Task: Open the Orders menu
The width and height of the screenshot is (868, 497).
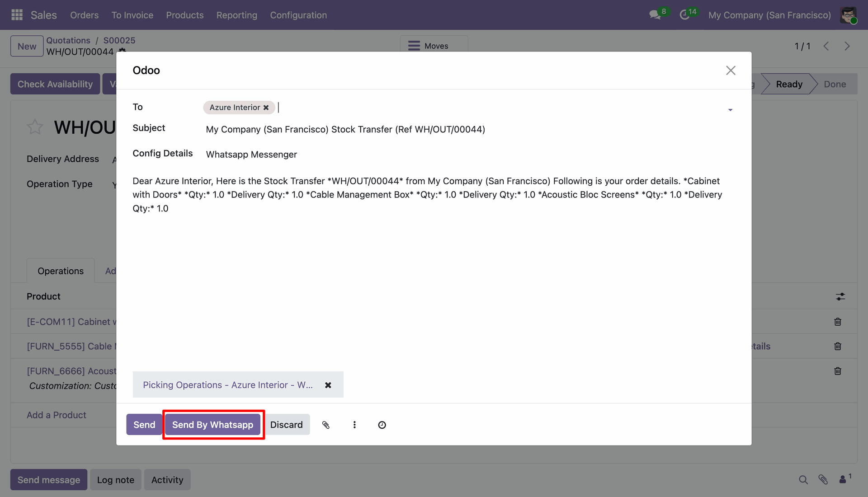Action: click(84, 15)
